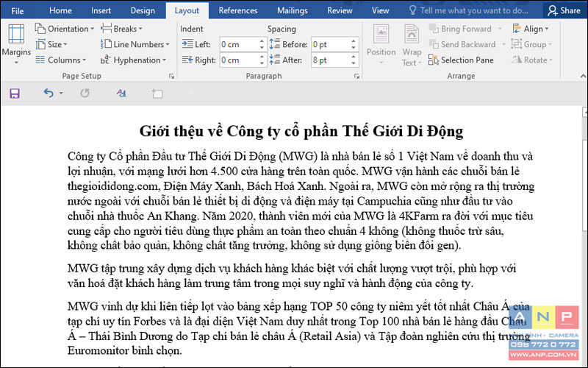Click the Tell me what you want search box
The height and width of the screenshot is (368, 588).
point(469,10)
